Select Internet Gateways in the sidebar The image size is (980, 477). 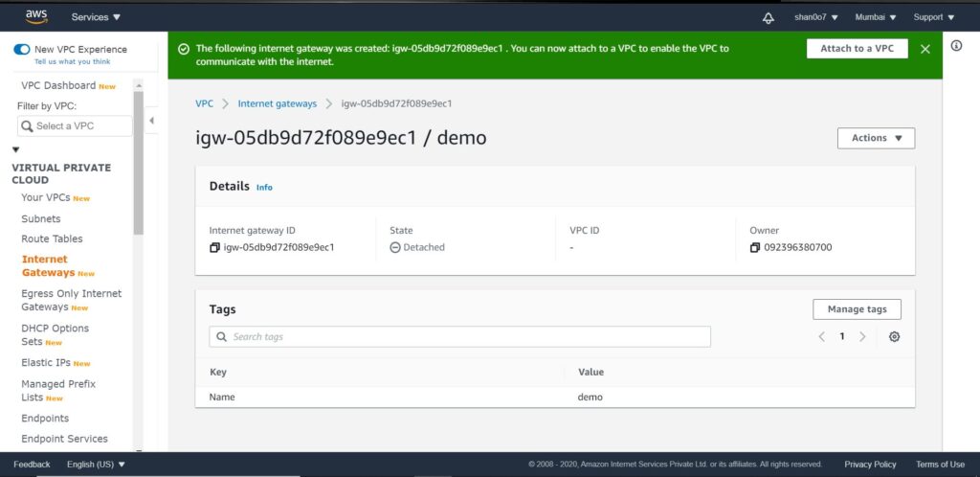(49, 265)
